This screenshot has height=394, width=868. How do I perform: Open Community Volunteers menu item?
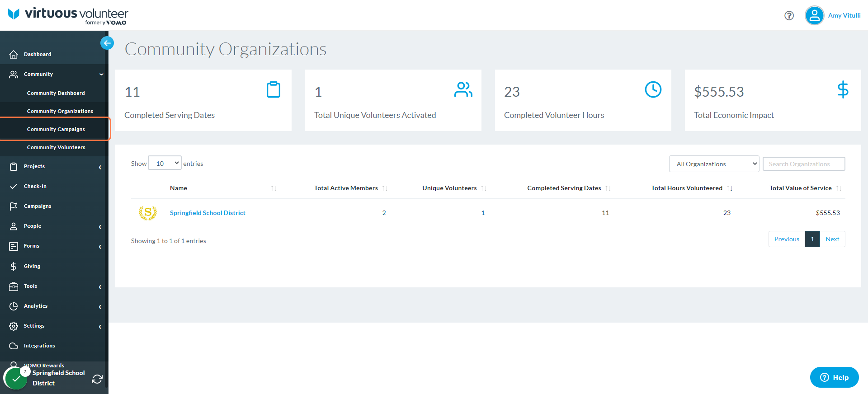click(56, 147)
